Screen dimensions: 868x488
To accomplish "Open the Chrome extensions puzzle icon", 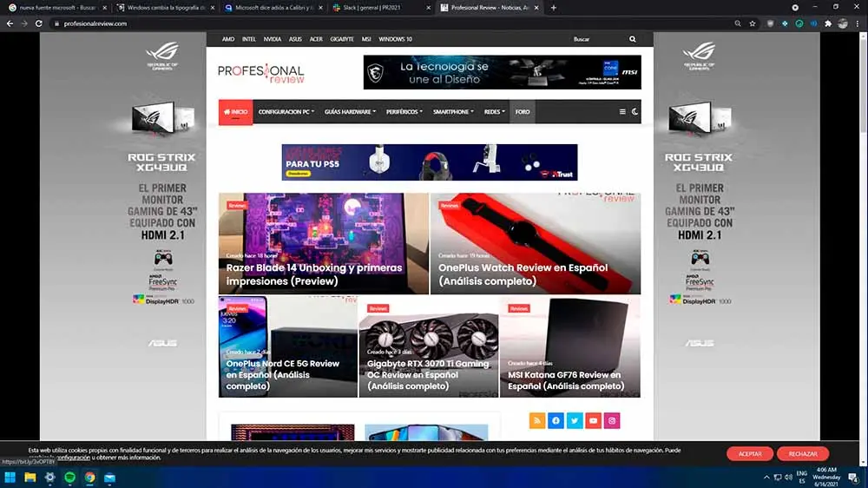I will tap(828, 23).
